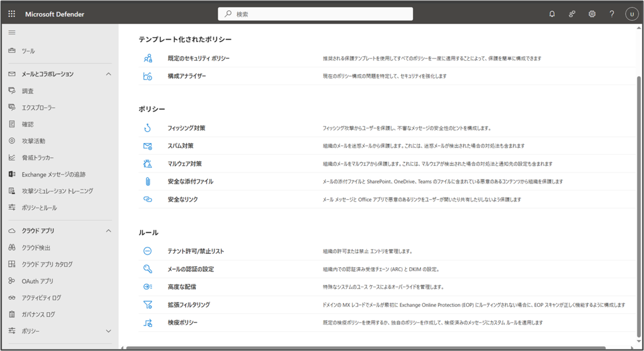Click the Exchange メッセージの追跡 icon
644x351 pixels.
tap(12, 174)
